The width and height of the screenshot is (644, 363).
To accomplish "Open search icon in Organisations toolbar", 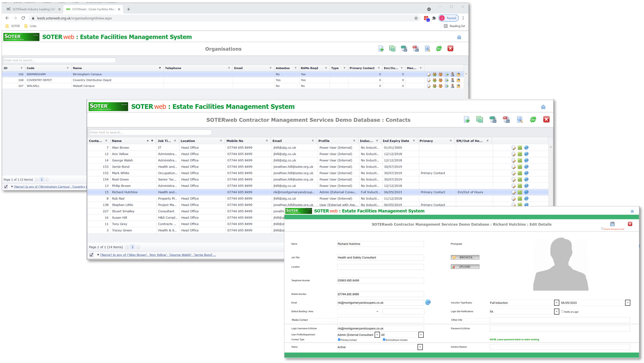I will pos(427,48).
